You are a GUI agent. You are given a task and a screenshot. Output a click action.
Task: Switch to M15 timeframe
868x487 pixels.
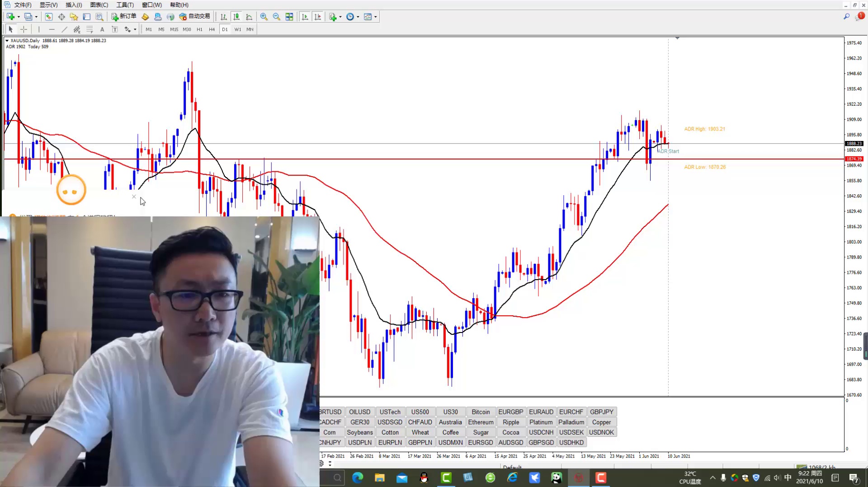click(174, 29)
